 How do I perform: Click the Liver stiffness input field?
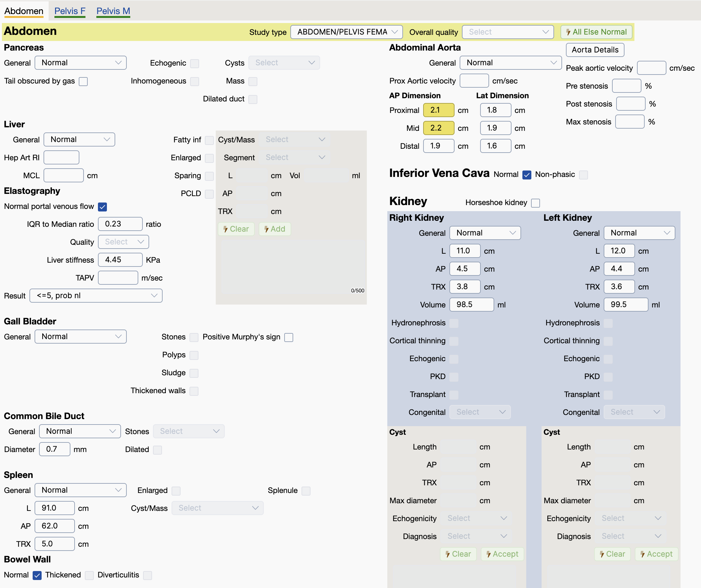(x=120, y=260)
